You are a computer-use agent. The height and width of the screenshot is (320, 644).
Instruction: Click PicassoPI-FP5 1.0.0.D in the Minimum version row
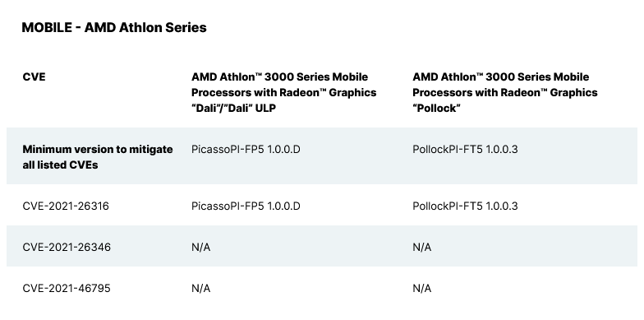(x=246, y=150)
